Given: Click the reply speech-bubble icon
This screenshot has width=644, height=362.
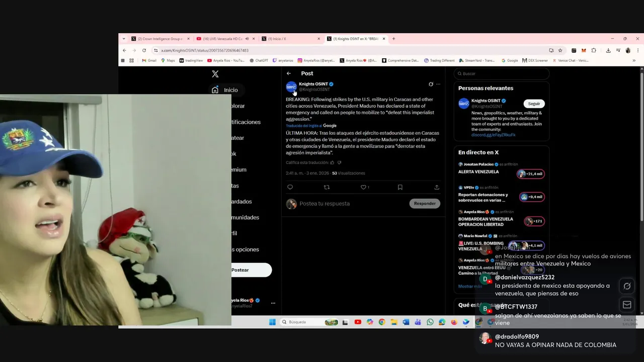Looking at the screenshot, I should click(290, 187).
